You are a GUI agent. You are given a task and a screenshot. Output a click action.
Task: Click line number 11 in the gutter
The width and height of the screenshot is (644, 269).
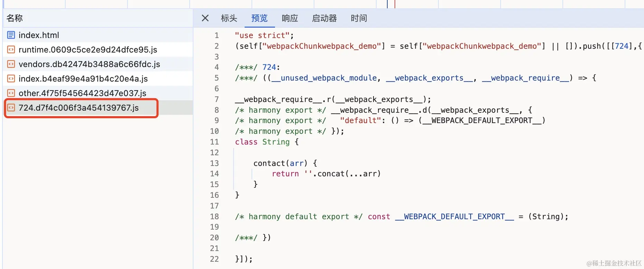coord(215,142)
